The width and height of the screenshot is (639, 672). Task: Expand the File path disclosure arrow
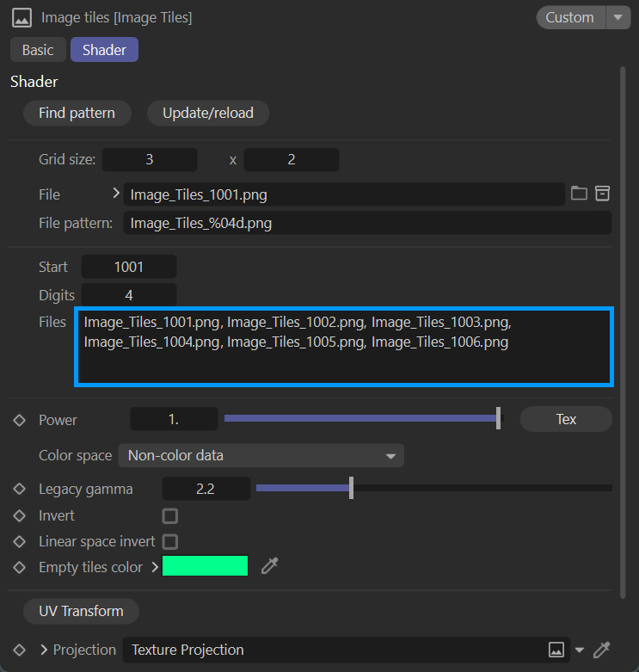[116, 194]
